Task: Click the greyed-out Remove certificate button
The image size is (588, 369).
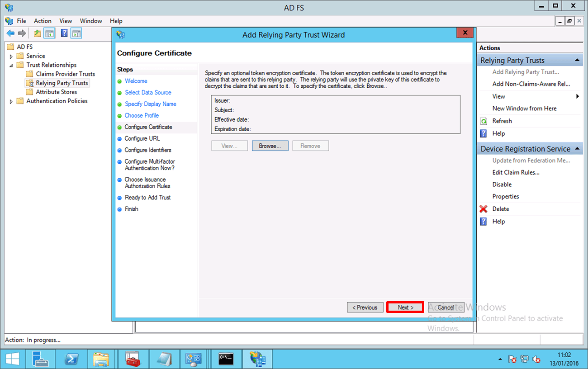Action: click(x=311, y=146)
